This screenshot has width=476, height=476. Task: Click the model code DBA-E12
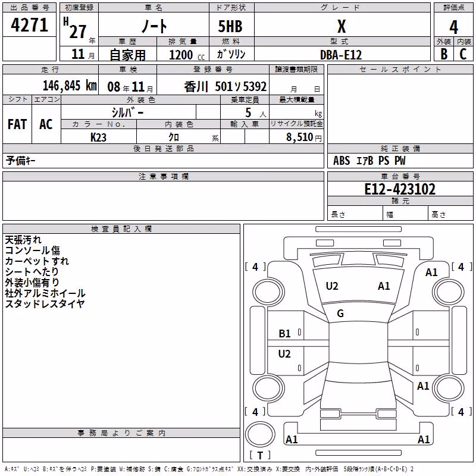(x=341, y=55)
